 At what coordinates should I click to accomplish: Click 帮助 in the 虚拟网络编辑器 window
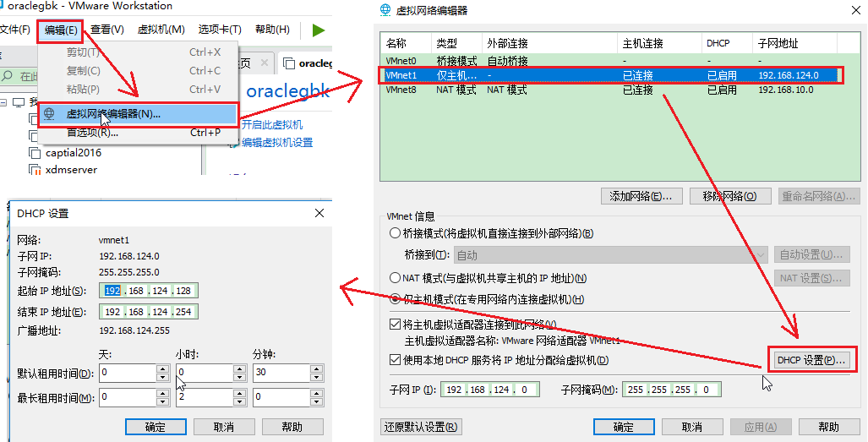(x=829, y=427)
